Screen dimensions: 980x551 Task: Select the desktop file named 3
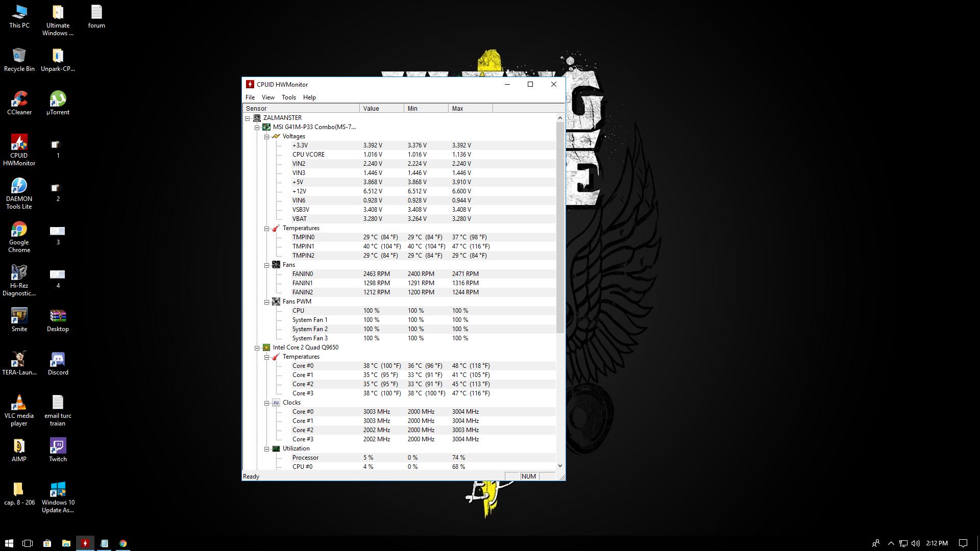tap(58, 235)
